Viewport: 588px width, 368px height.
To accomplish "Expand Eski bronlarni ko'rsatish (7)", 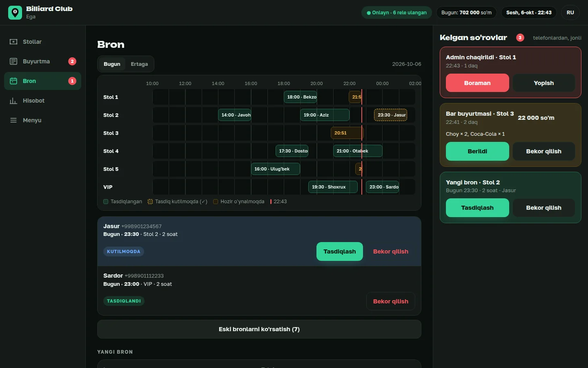I will [x=259, y=329].
